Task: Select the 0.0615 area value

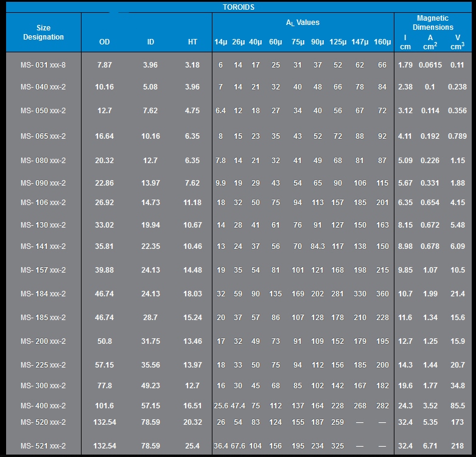Action: 430,65
